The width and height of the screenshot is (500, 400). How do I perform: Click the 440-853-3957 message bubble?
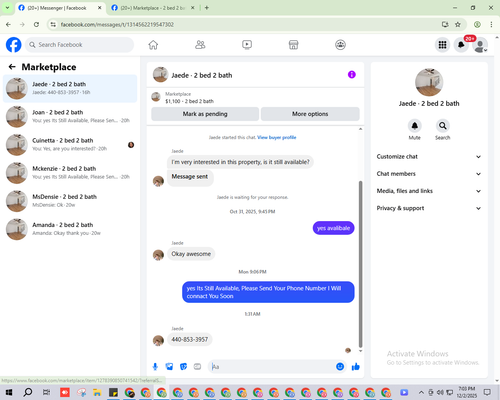tap(190, 339)
